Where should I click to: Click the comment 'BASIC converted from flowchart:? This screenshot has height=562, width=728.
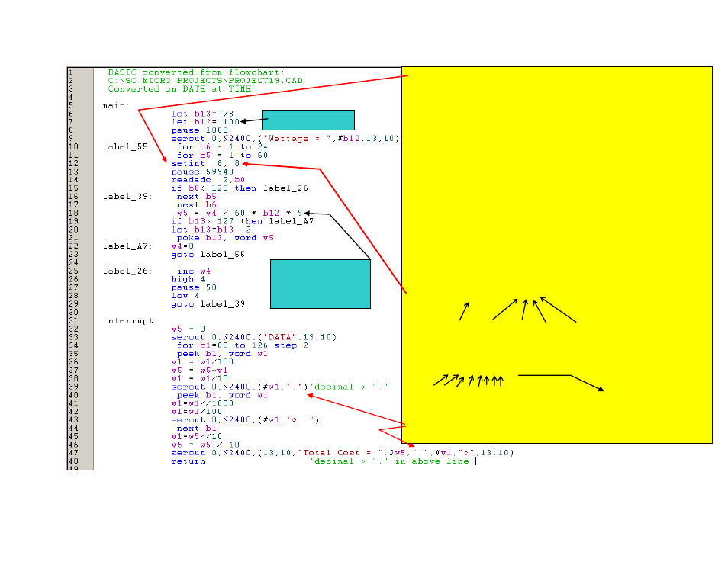point(195,72)
